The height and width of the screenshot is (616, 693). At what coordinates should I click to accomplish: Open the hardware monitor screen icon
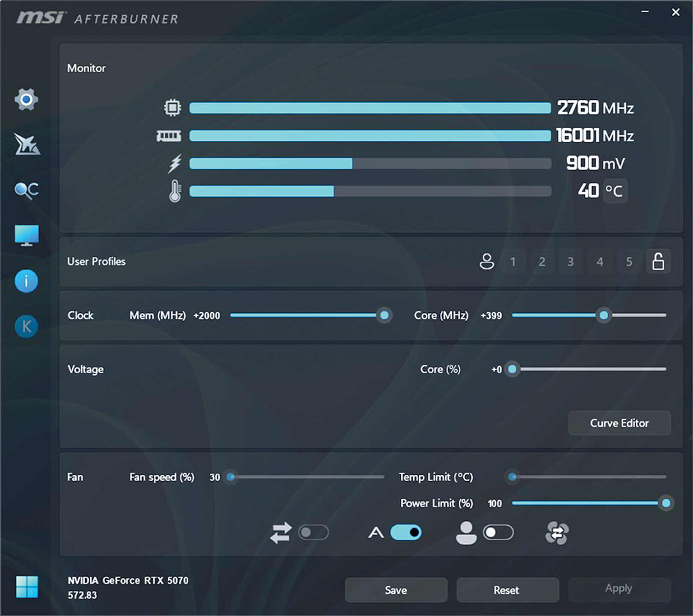click(27, 235)
